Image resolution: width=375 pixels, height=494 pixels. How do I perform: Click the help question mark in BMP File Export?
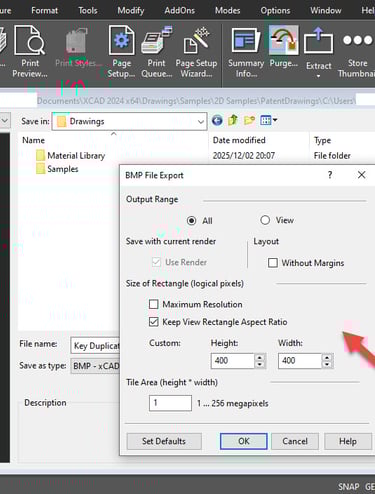[330, 175]
